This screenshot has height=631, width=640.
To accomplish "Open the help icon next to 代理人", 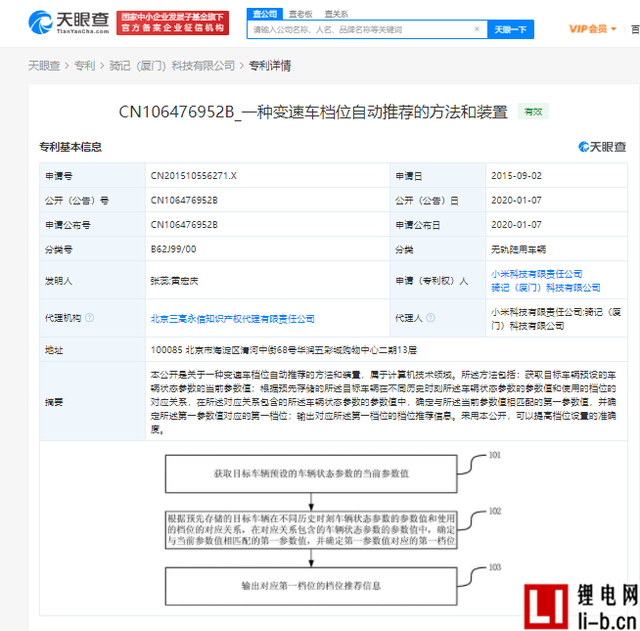I will (430, 318).
